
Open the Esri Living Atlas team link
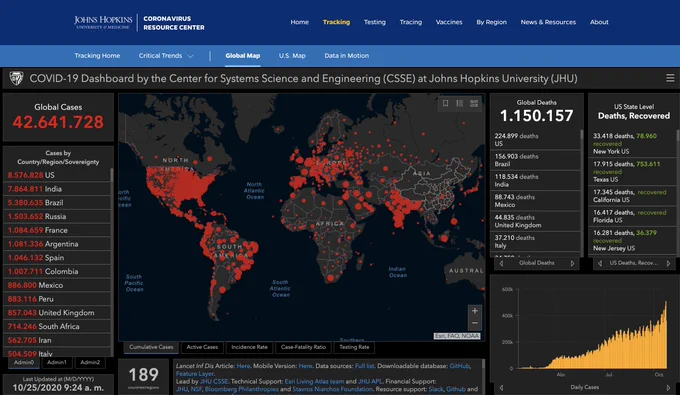coord(314,382)
